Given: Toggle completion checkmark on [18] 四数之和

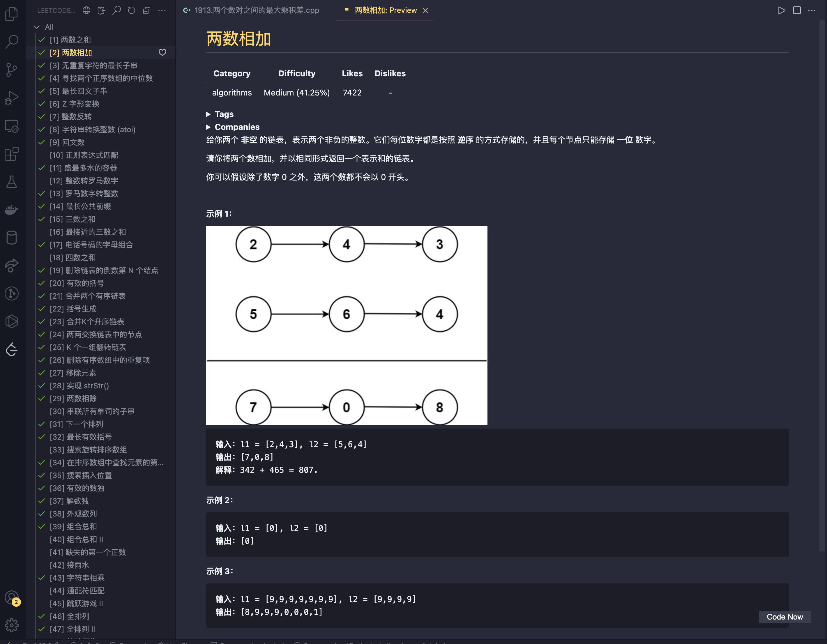Looking at the screenshot, I should (42, 258).
